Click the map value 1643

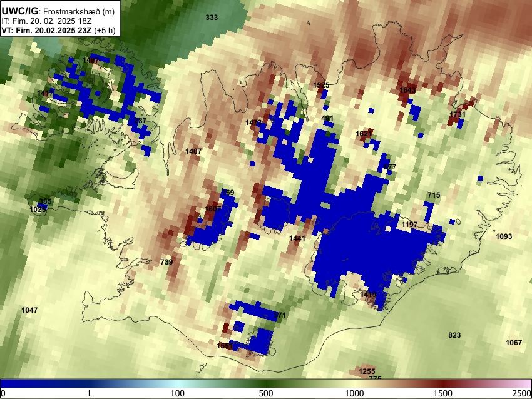click(408, 90)
